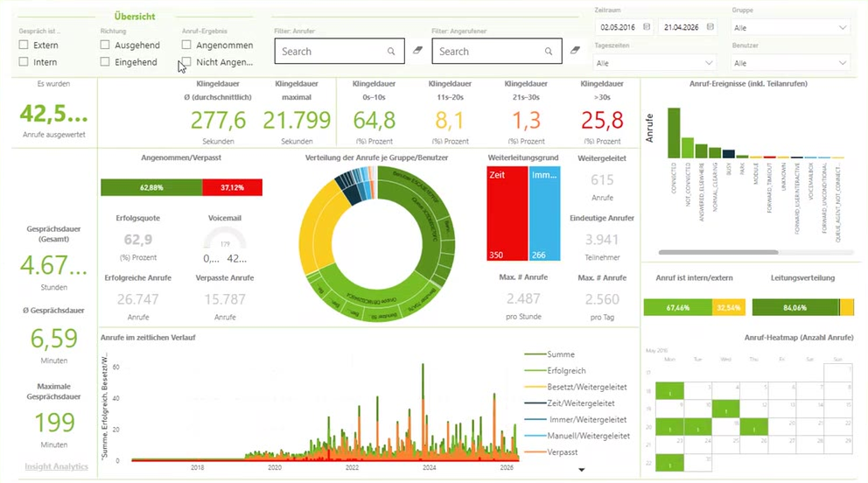The image size is (868, 483).
Task: Click the 26.747 Erfolgreiche Anrufe value
Action: (x=138, y=299)
